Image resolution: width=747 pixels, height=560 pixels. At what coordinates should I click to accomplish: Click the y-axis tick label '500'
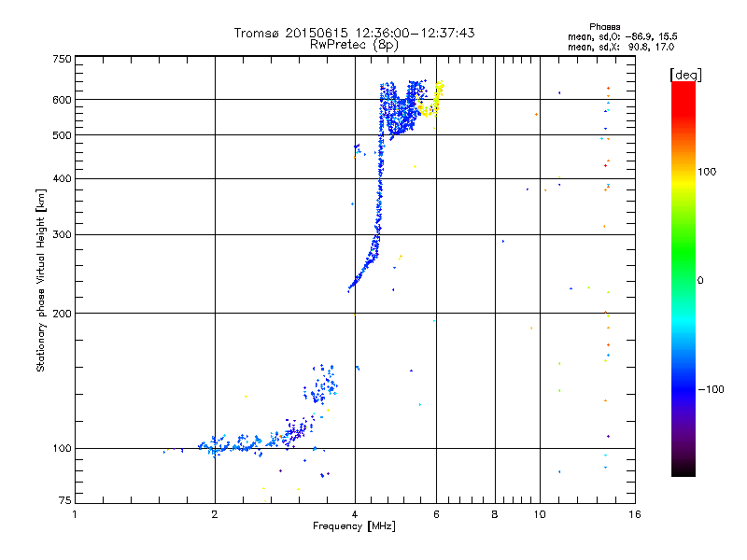coord(62,135)
